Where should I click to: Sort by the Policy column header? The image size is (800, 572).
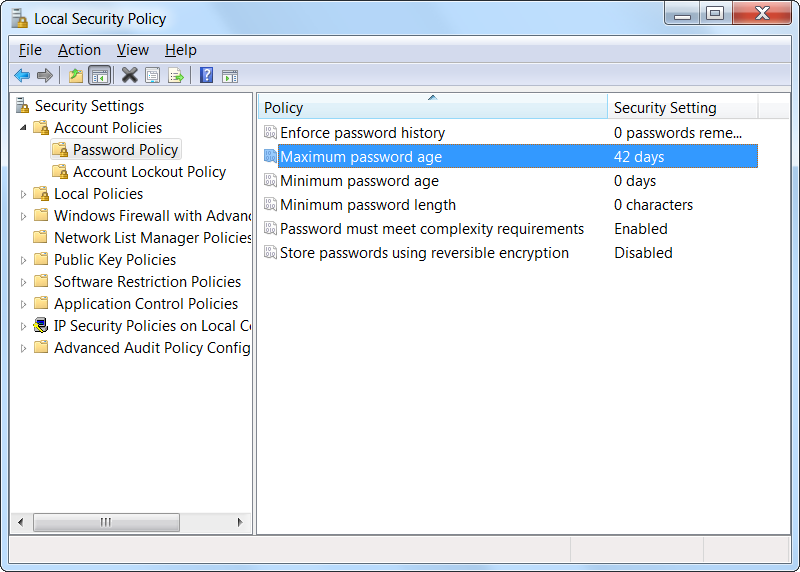(430, 108)
